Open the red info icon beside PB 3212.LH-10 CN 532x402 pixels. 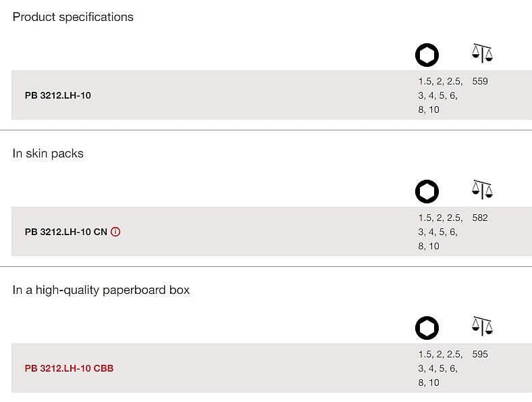click(x=115, y=232)
